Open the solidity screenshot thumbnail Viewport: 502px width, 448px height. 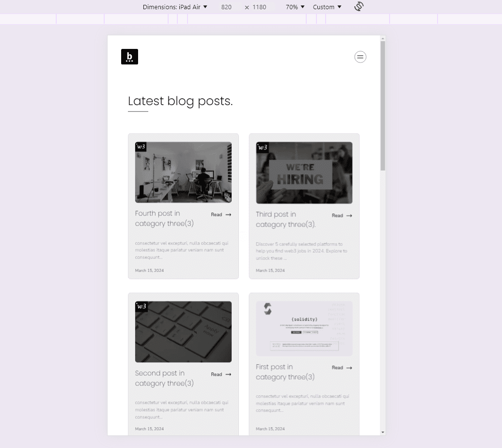point(304,328)
